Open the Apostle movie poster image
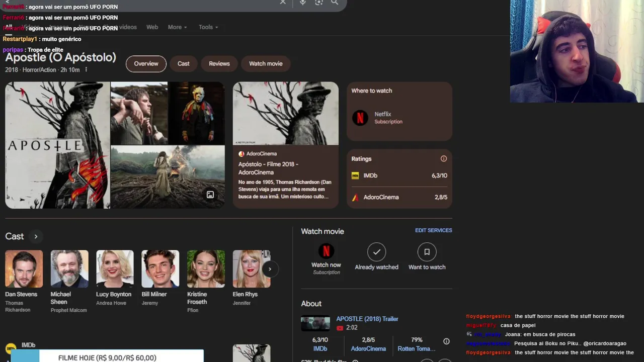644x362 pixels. (57, 145)
